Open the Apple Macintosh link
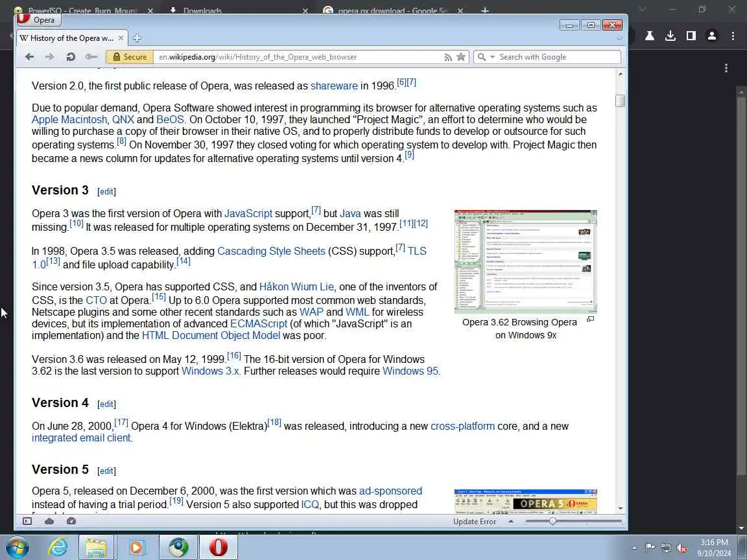Image resolution: width=747 pixels, height=560 pixels. point(69,119)
